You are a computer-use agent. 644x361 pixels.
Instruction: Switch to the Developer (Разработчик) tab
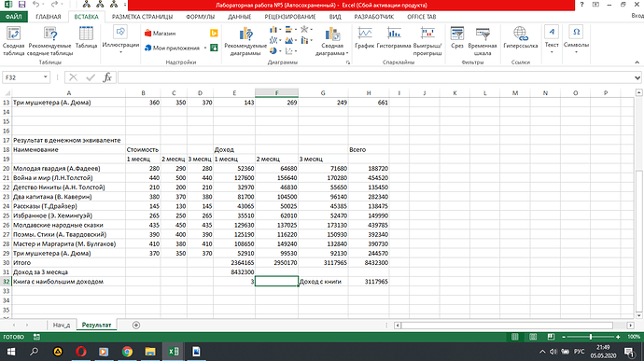click(x=373, y=17)
